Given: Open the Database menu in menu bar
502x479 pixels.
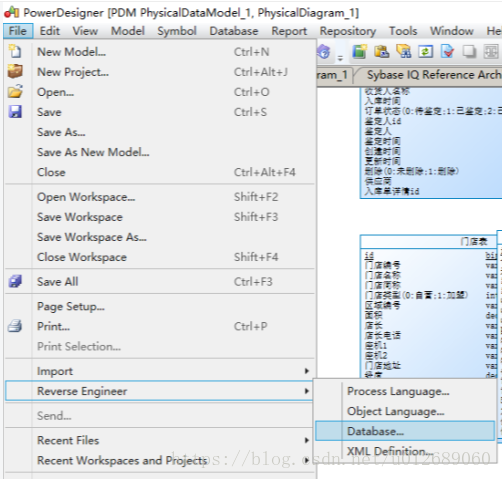Looking at the screenshot, I should (234, 31).
